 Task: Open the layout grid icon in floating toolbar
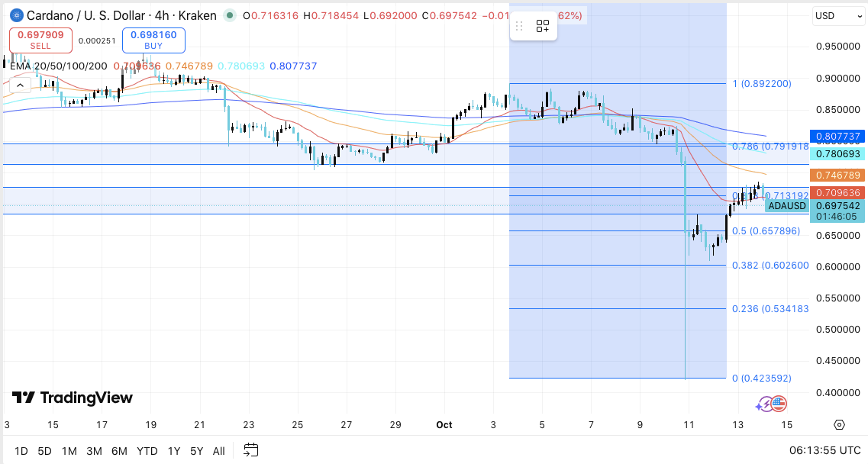coord(543,27)
